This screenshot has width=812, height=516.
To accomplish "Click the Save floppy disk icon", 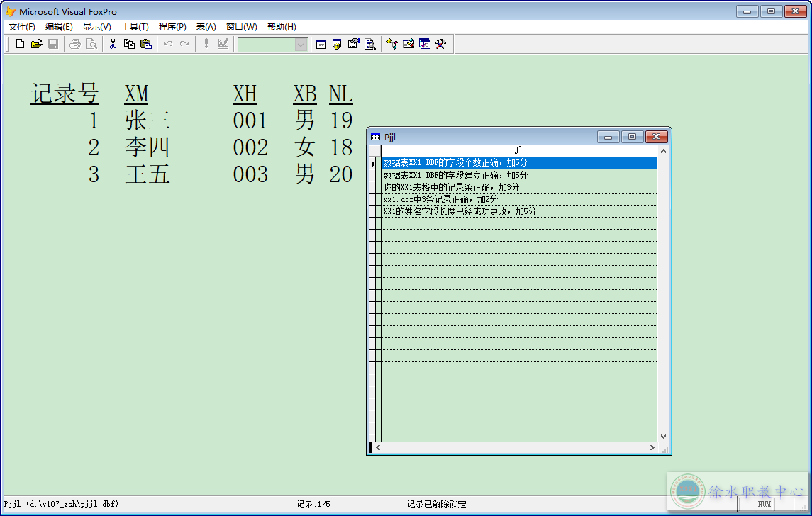I will [52, 44].
